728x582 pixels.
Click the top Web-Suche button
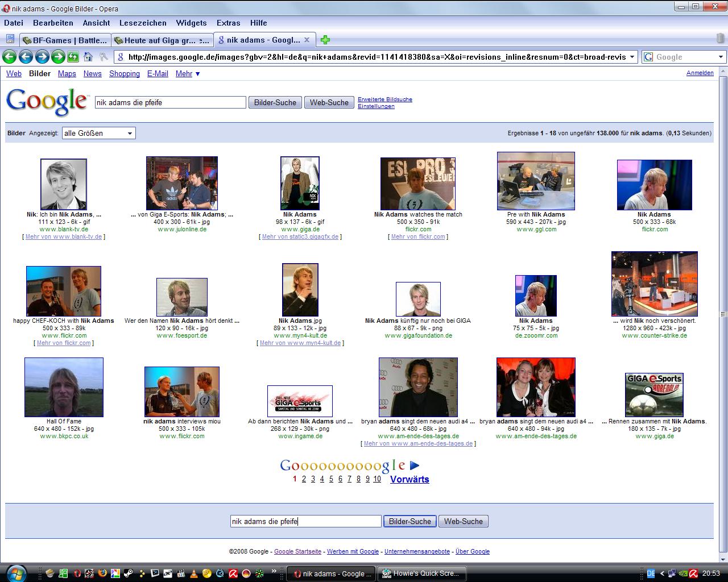[x=329, y=102]
